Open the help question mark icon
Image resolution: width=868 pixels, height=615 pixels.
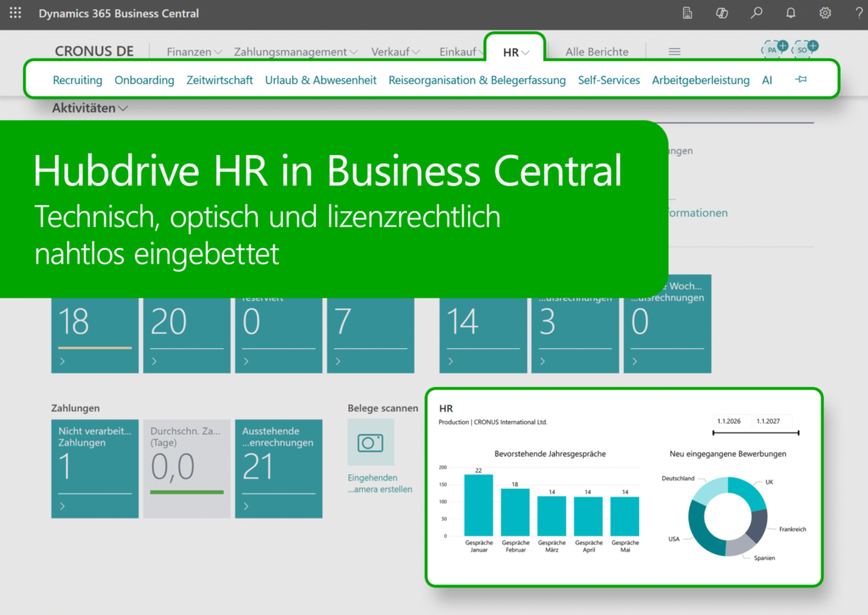[x=860, y=13]
